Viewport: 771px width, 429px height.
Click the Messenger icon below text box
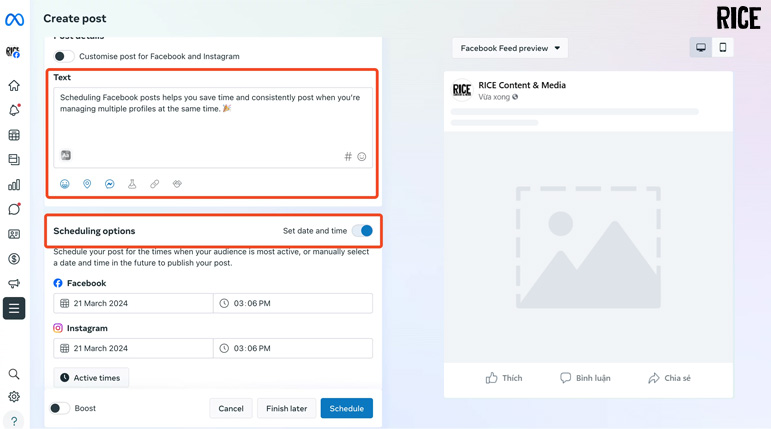pos(110,184)
